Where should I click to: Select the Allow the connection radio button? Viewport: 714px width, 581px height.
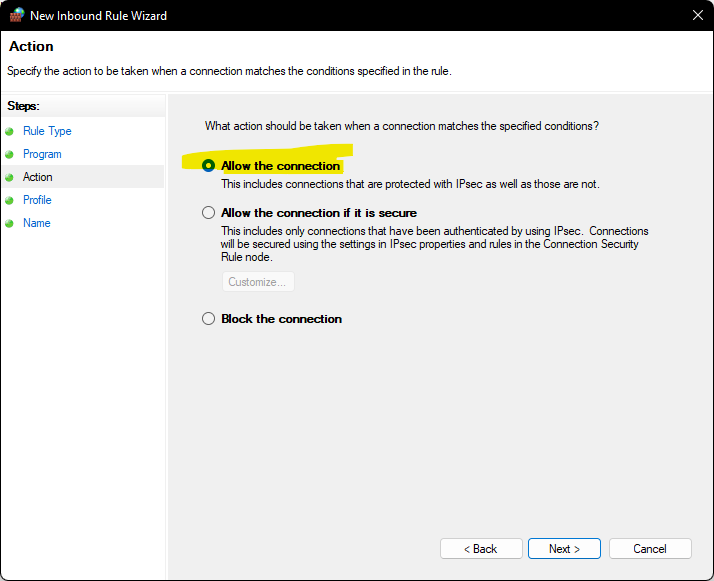point(209,166)
